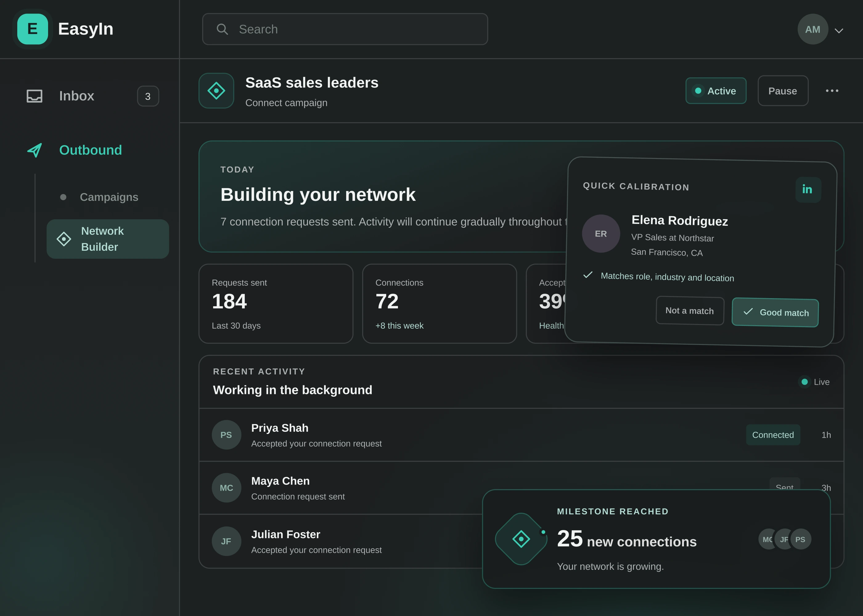This screenshot has width=863, height=616.
Task: Click the LinkedIn icon in Quick Calibration
Action: coord(808,190)
